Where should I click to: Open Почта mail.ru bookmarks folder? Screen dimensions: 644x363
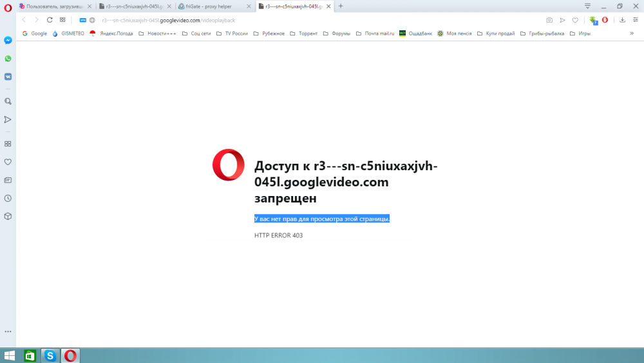pos(375,34)
